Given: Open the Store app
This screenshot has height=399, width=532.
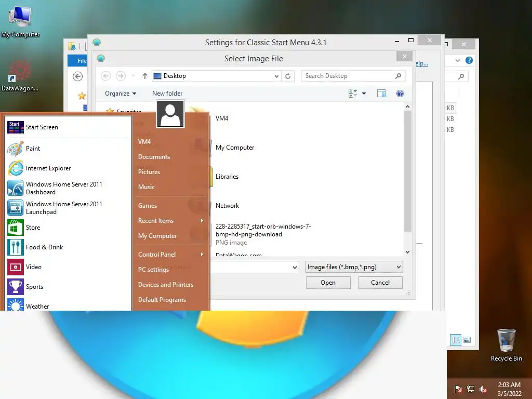Looking at the screenshot, I should click(x=68, y=228).
